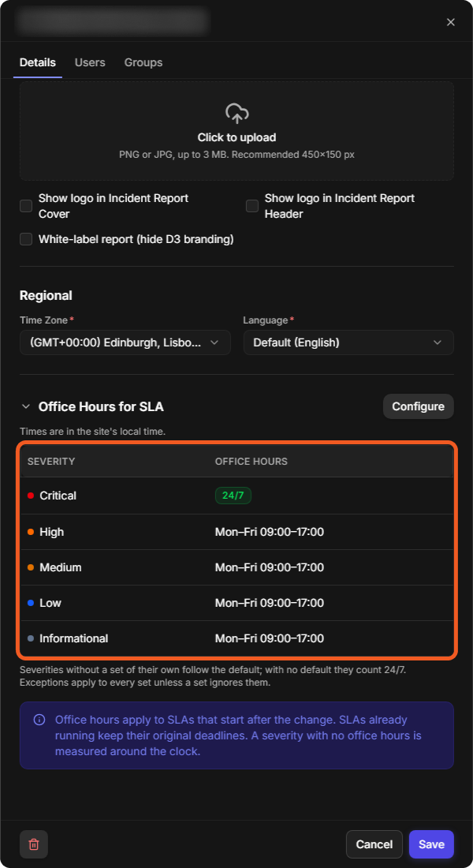Image resolution: width=473 pixels, height=868 pixels.
Task: Switch to the Users tab
Action: tap(90, 62)
